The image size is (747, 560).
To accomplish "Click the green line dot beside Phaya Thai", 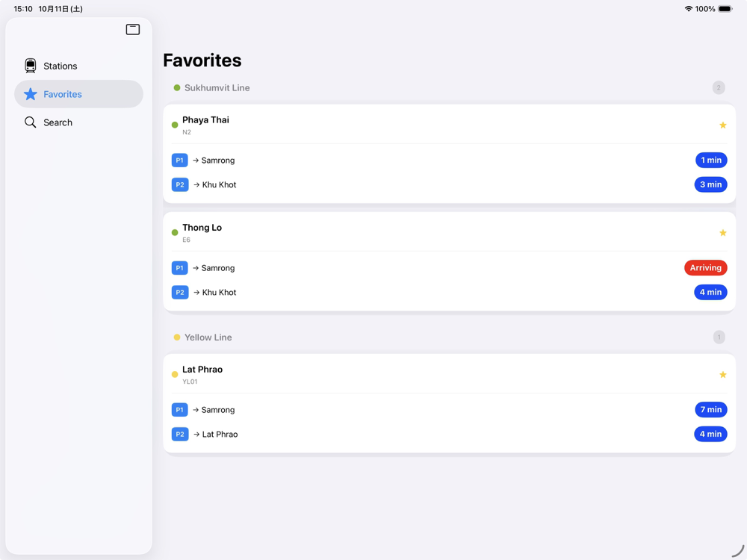I will click(x=175, y=125).
